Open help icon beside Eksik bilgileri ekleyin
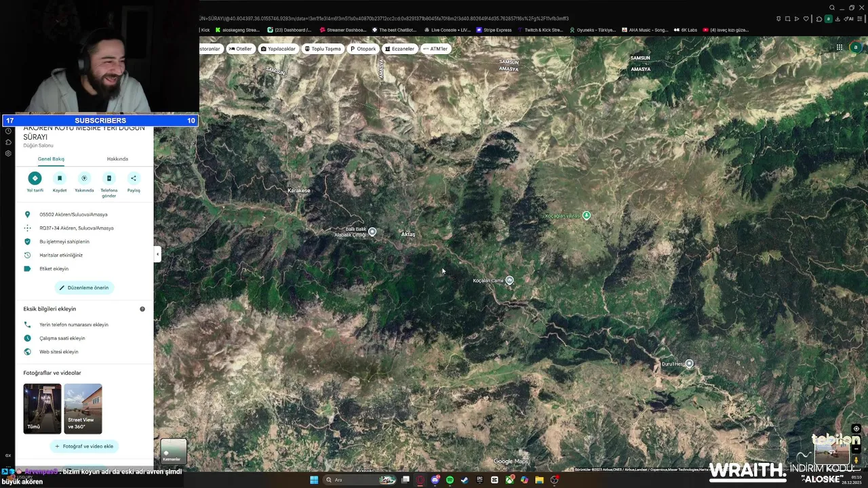The width and height of the screenshot is (868, 488). click(142, 309)
